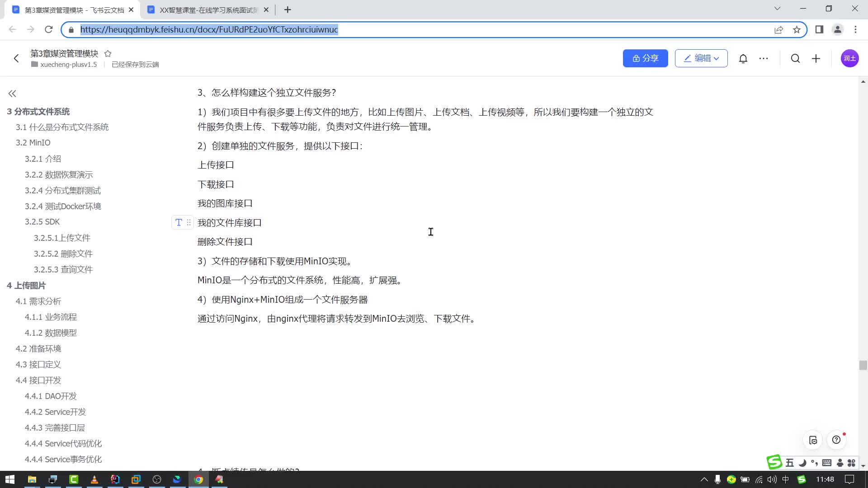
Task: Show hidden tray icons chevron
Action: [704, 479]
